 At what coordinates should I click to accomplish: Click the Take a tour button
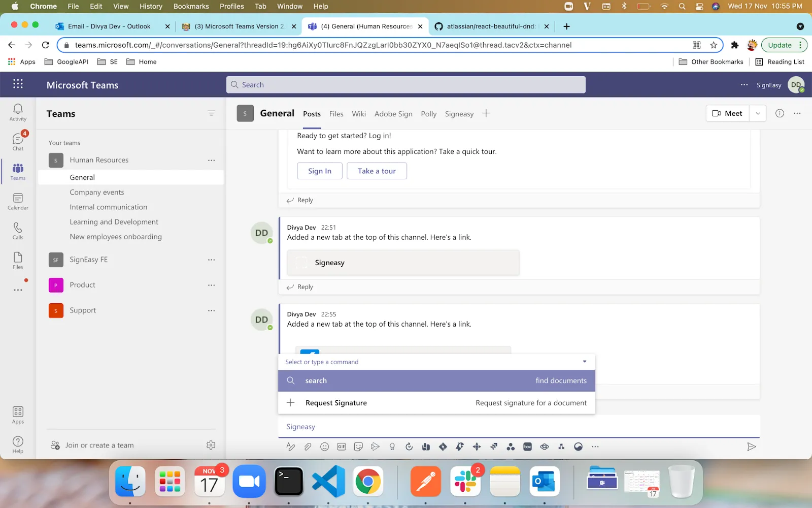pos(377,171)
